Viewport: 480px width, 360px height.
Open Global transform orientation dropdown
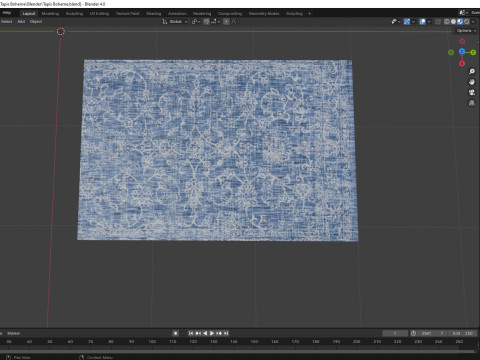click(x=175, y=22)
